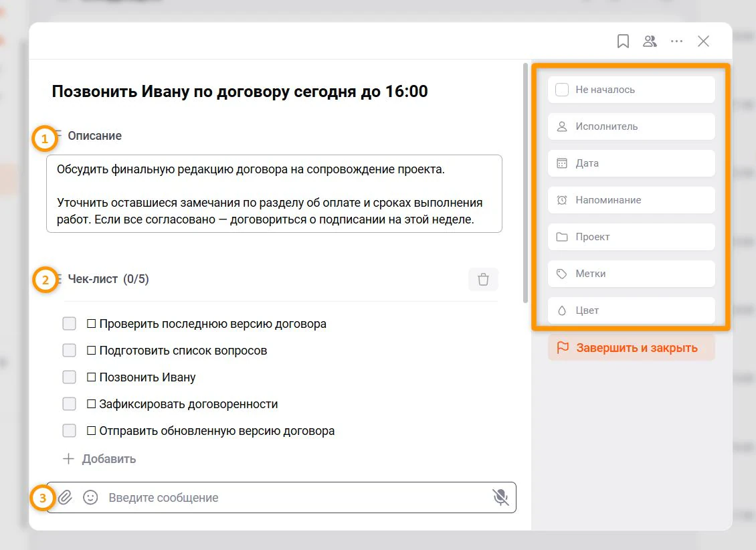Toggle the Не началось status checkbox
The image size is (756, 550).
pos(562,90)
